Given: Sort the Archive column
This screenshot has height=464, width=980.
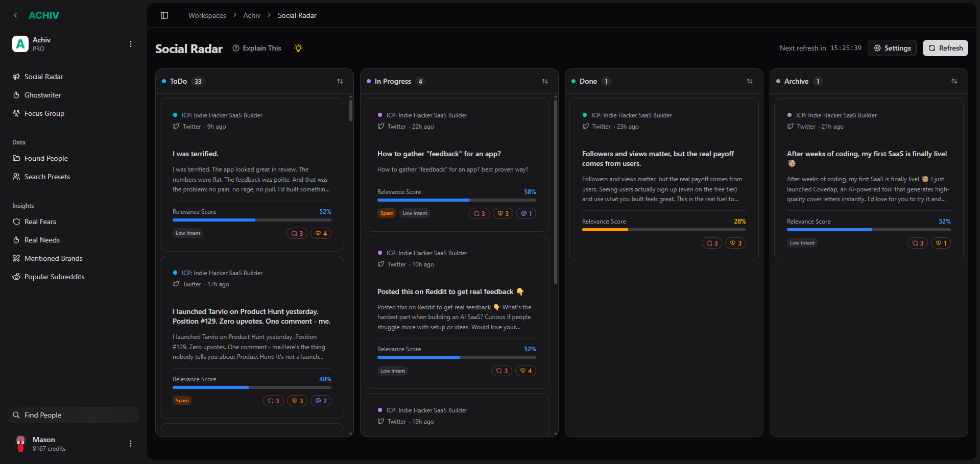Looking at the screenshot, I should pyautogui.click(x=954, y=81).
